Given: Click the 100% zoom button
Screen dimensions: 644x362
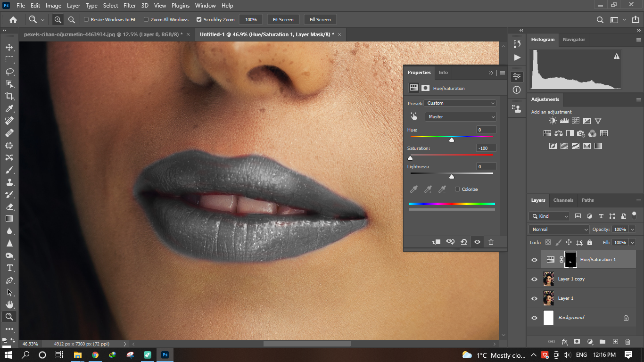Looking at the screenshot, I should coord(251,20).
